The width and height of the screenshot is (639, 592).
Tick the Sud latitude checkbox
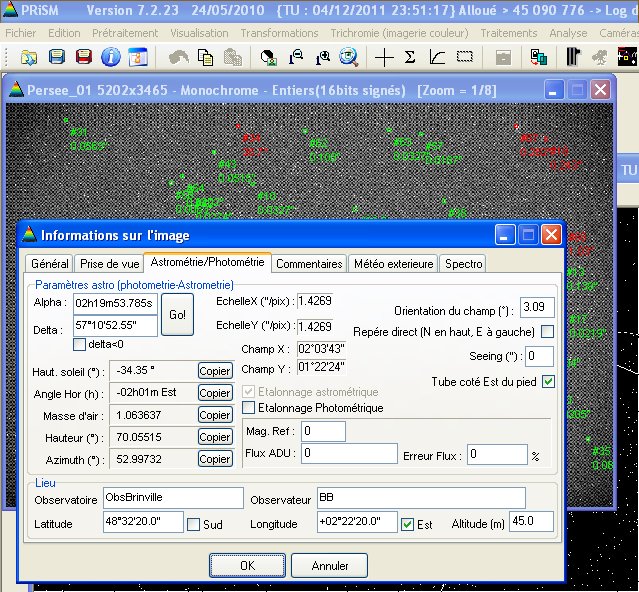[x=193, y=524]
